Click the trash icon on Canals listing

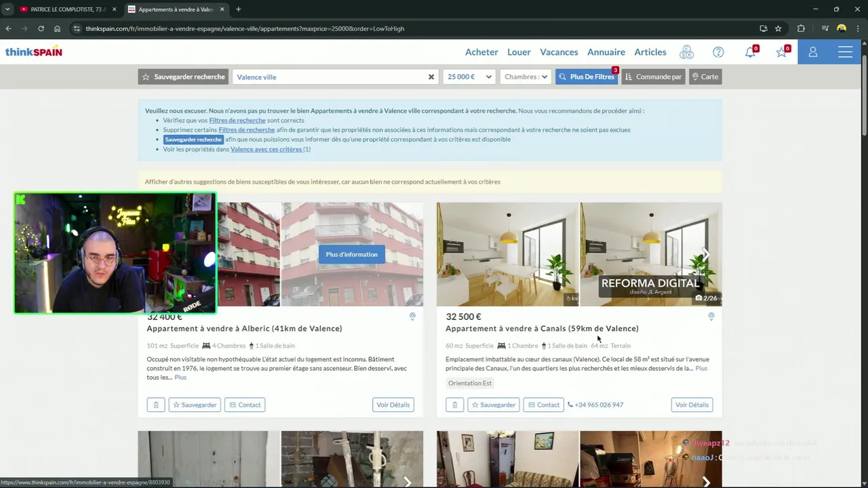click(x=454, y=405)
